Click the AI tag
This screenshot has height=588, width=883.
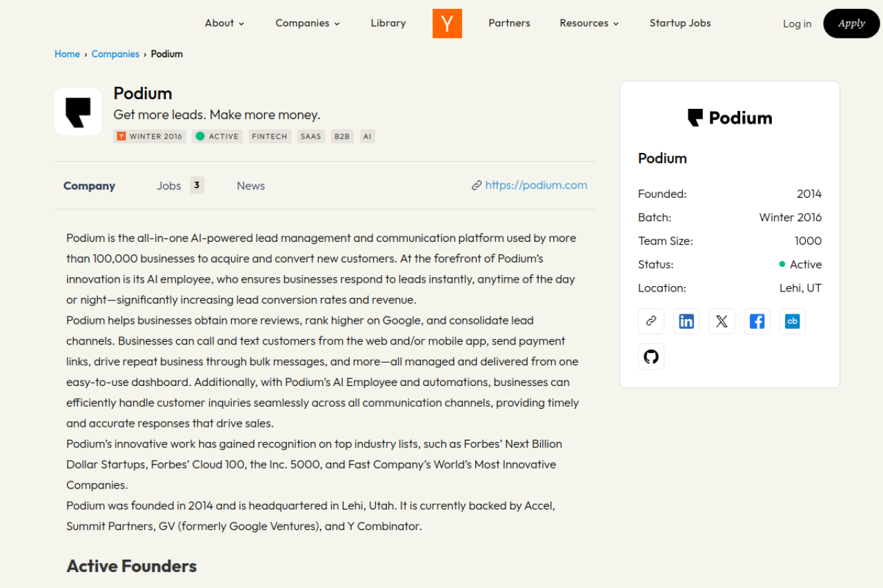click(x=368, y=136)
